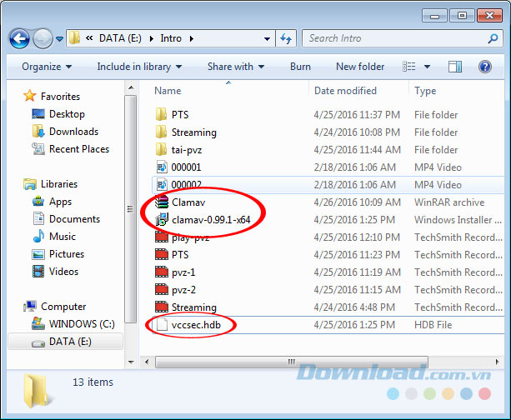Expand the arrow after Intro breadcrumb

192,39
